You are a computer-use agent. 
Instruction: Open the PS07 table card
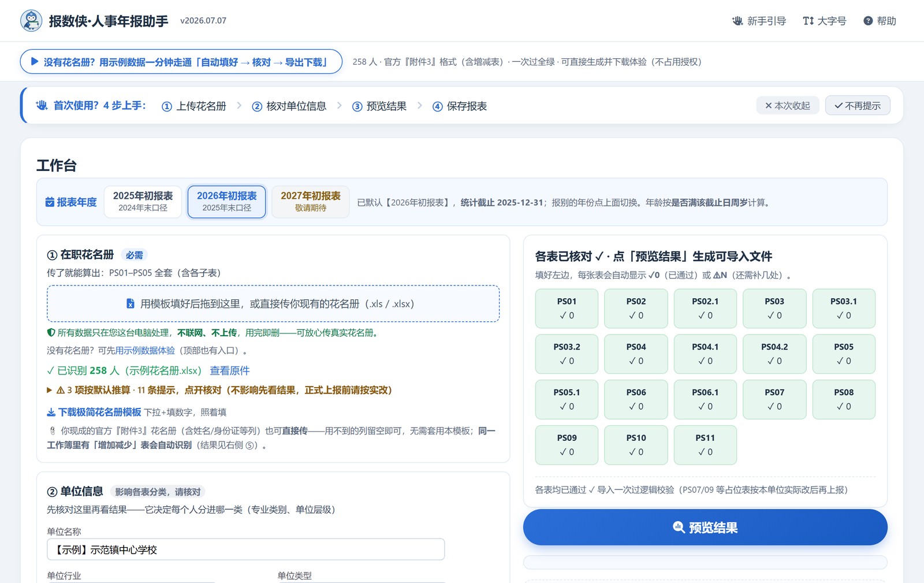(x=774, y=399)
